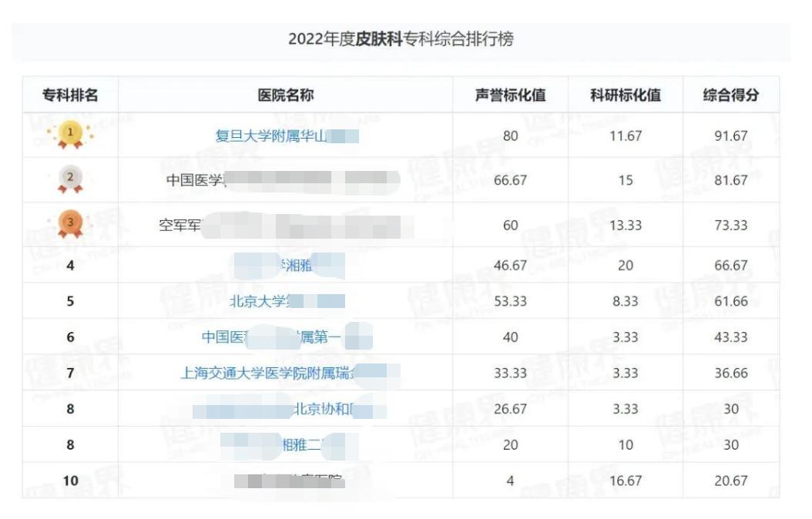
Task: Select the 91.67 composite score cell
Action: [730, 136]
